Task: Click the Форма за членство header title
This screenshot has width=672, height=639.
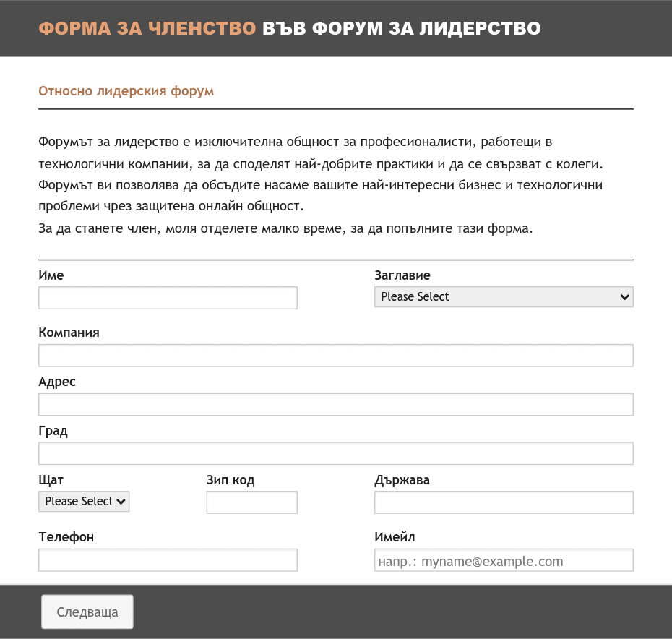Action: [290, 28]
